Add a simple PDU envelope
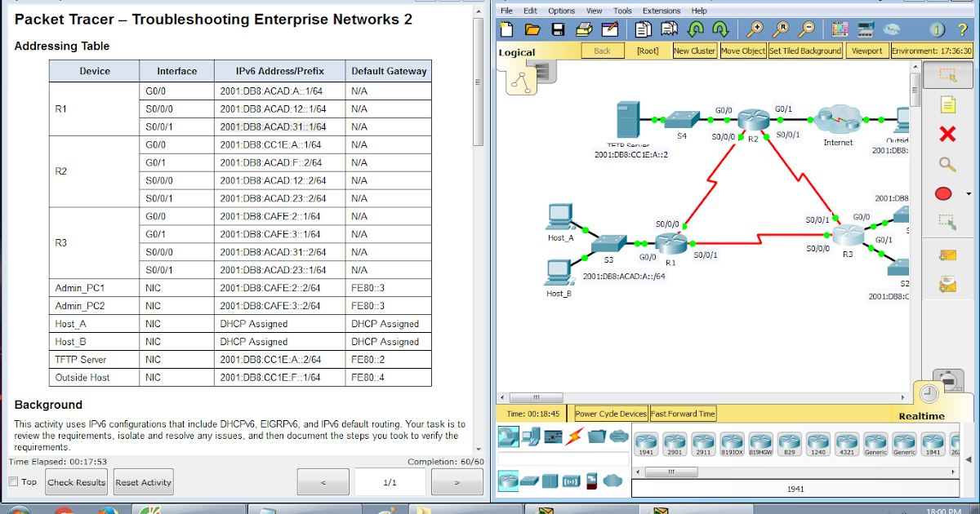 click(x=947, y=255)
